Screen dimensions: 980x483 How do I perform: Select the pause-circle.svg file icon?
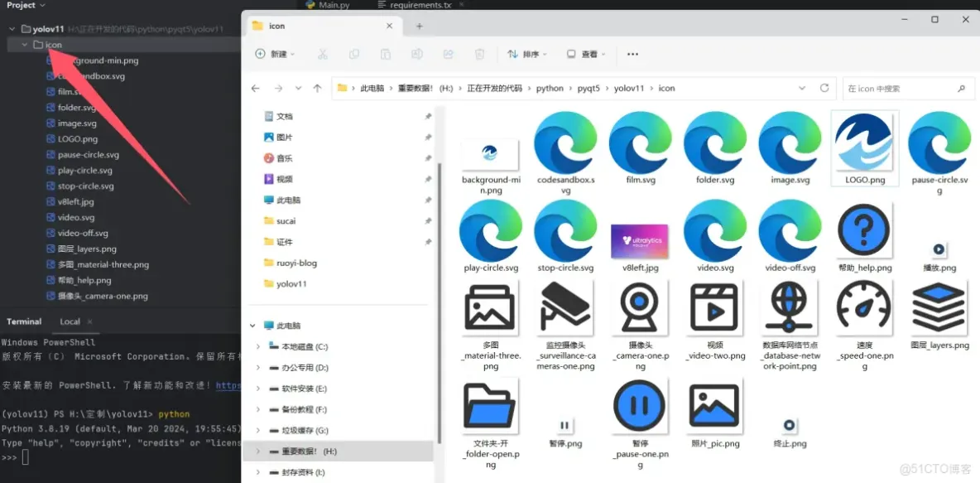tap(939, 142)
